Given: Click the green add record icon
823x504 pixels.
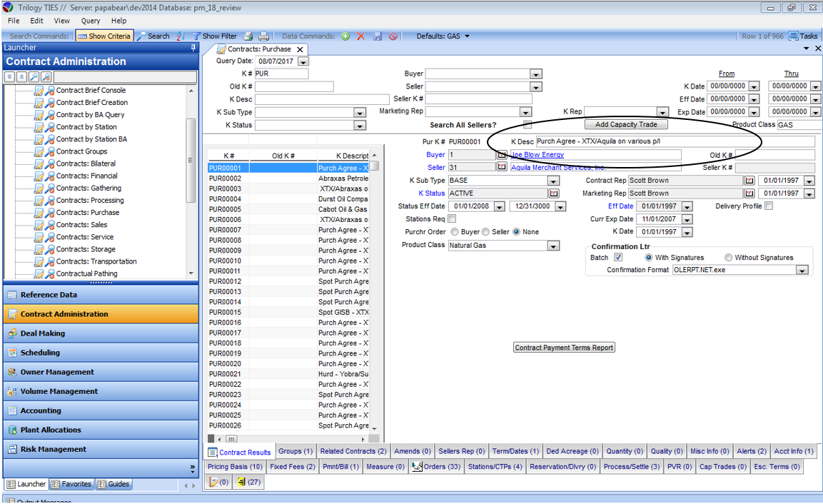Looking at the screenshot, I should pyautogui.click(x=345, y=36).
